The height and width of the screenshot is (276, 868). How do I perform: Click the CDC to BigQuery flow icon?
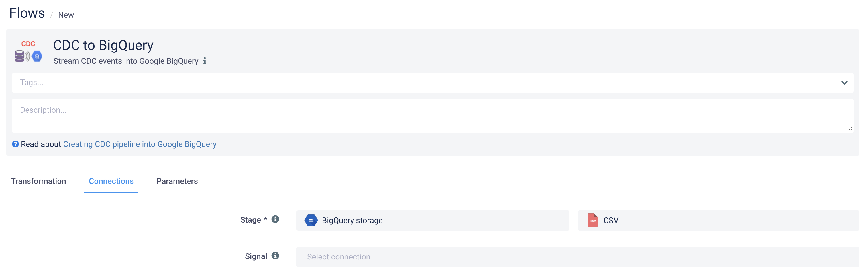tap(28, 52)
